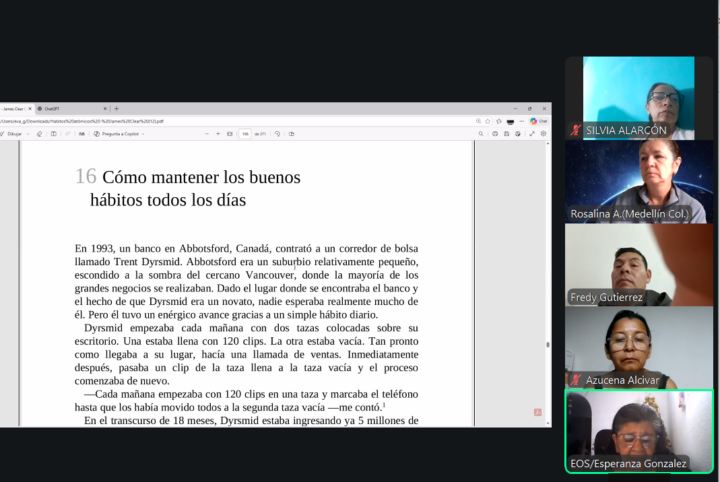720x482 pixels.
Task: Click the rotate page icon
Action: [x=277, y=133]
